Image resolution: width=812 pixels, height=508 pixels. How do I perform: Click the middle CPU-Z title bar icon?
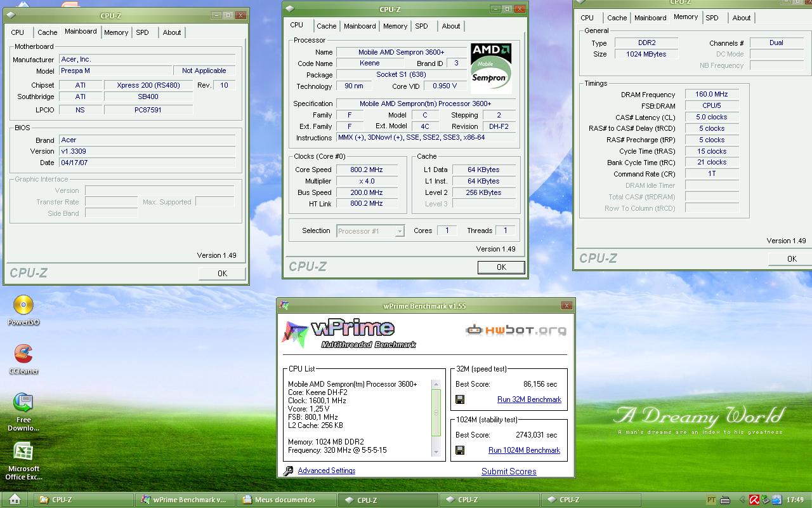(x=290, y=9)
